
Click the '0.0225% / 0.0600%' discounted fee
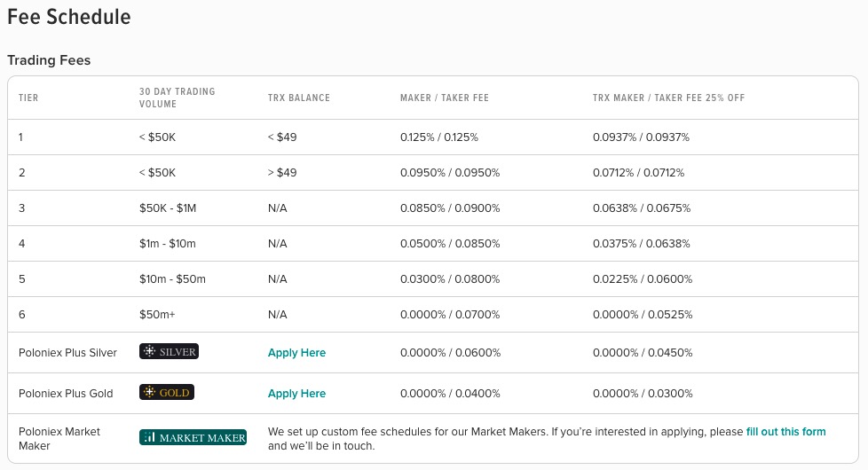coord(643,278)
